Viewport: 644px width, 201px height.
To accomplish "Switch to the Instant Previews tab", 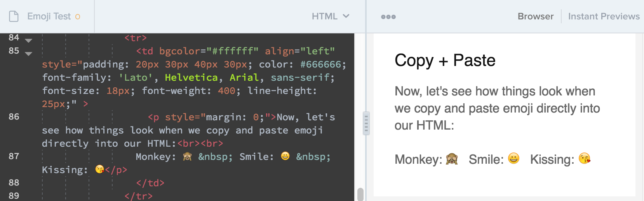I will point(604,16).
